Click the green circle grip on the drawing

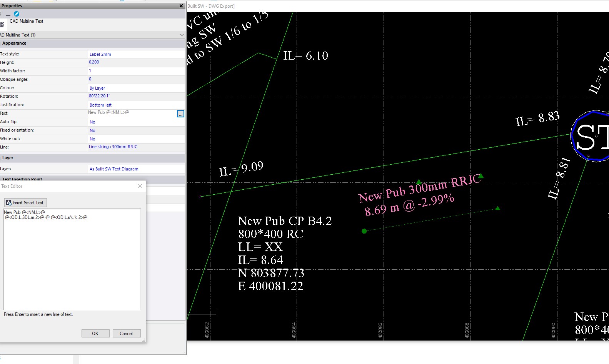(x=364, y=231)
